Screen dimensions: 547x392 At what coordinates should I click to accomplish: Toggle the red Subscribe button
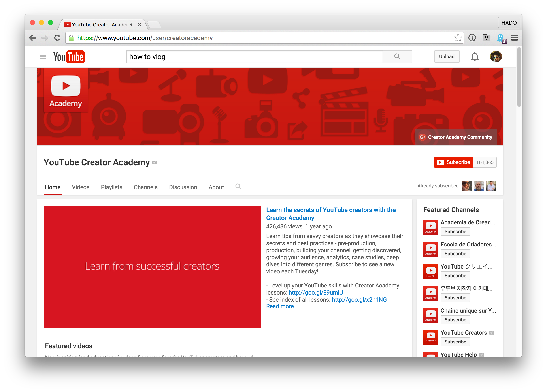click(x=453, y=162)
